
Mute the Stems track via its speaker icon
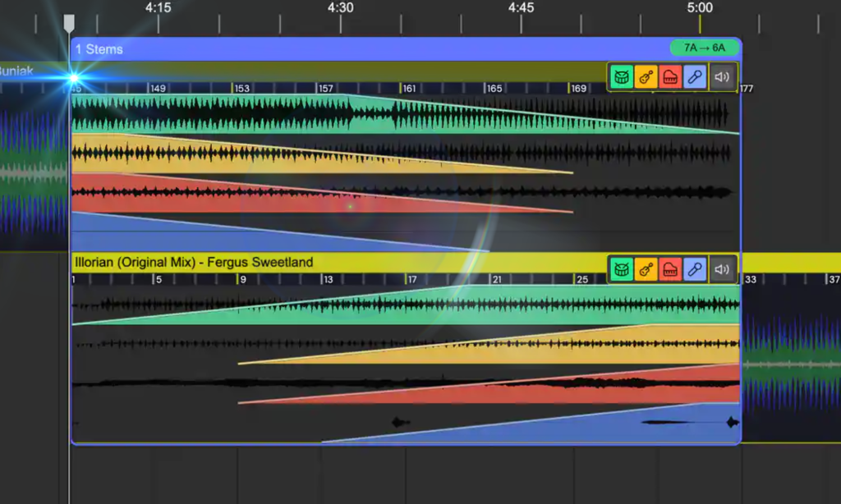click(x=721, y=76)
